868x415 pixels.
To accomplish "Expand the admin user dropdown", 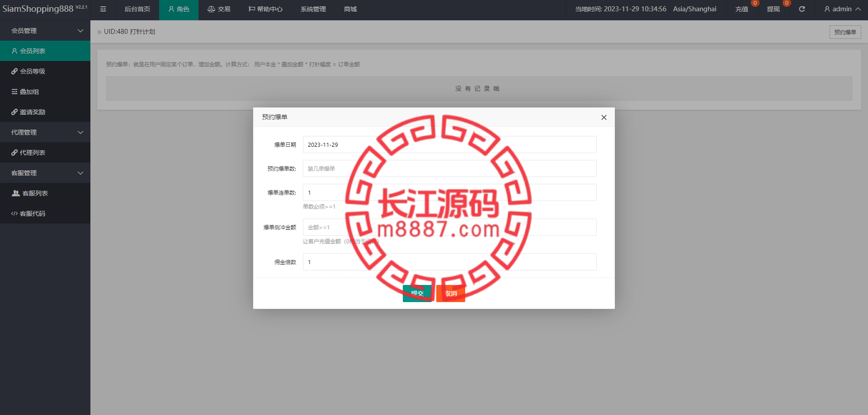I will tap(842, 9).
